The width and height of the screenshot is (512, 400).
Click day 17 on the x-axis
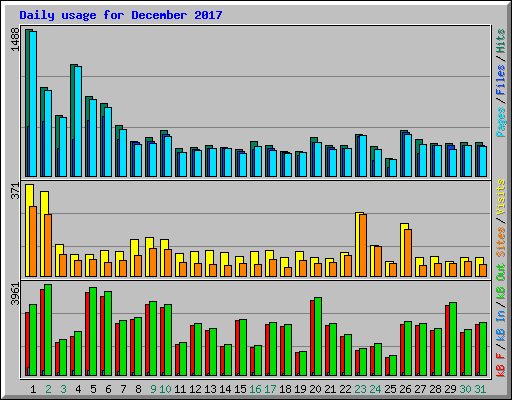[x=270, y=389]
